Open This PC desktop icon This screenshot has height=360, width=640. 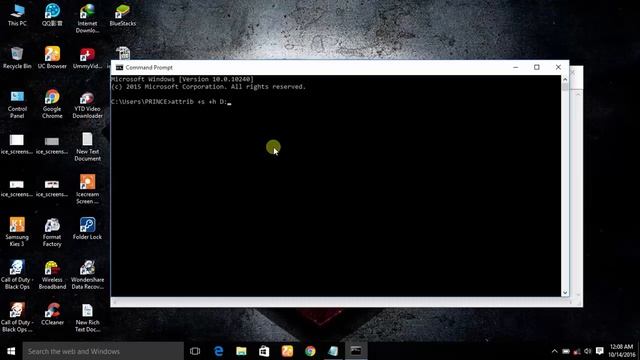(17, 15)
